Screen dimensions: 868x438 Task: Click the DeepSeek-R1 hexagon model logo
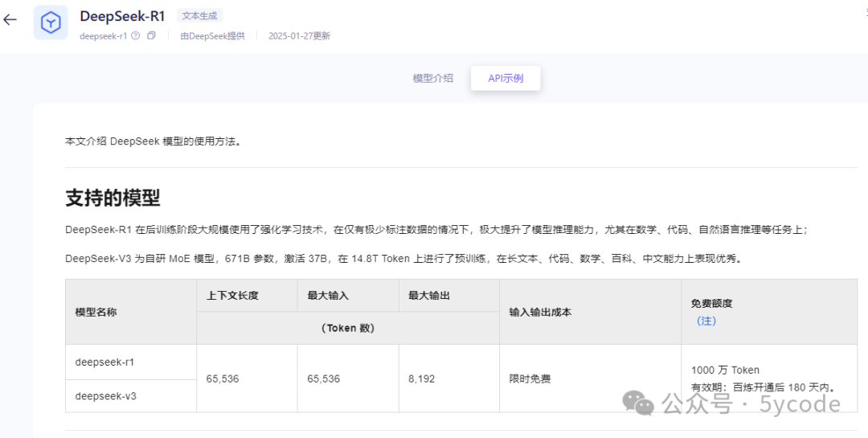pyautogui.click(x=51, y=23)
